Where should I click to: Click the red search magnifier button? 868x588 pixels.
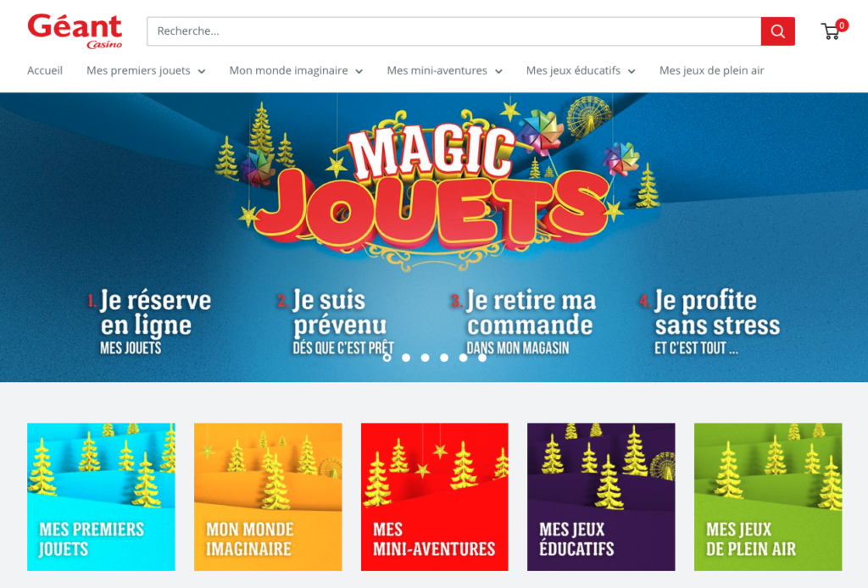pyautogui.click(x=778, y=31)
